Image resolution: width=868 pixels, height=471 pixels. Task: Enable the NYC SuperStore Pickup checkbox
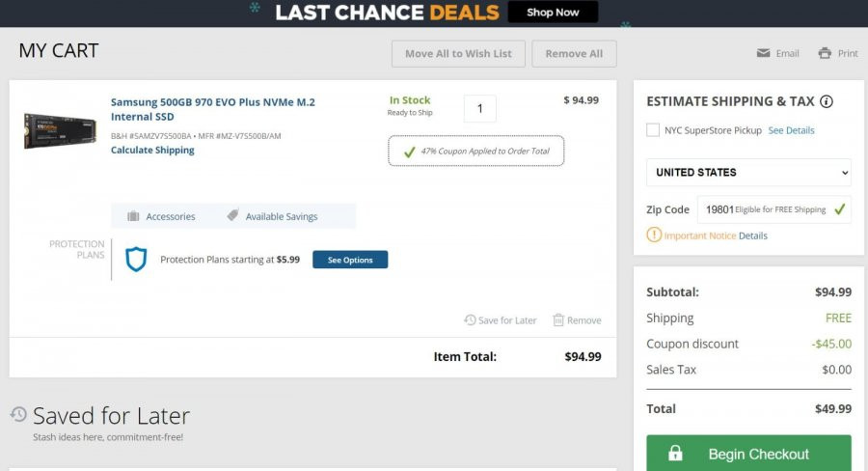tap(653, 130)
